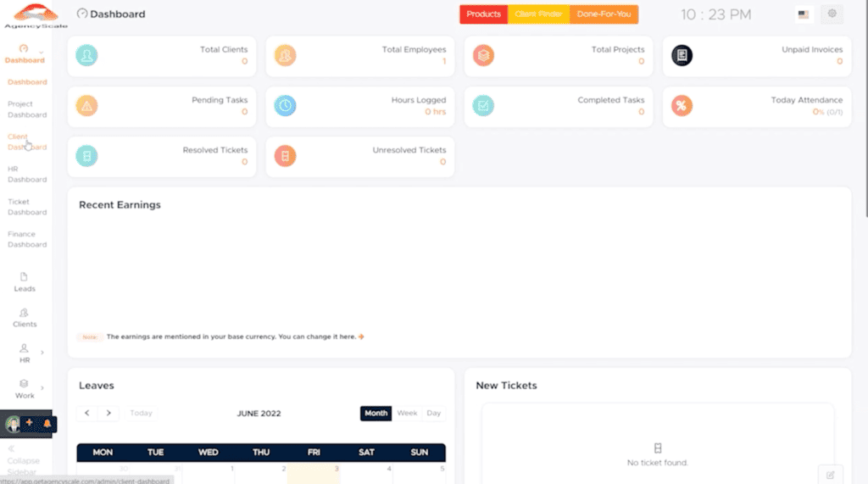The height and width of the screenshot is (484, 868).
Task: Open the Project Dashboard menu item
Action: 27,109
